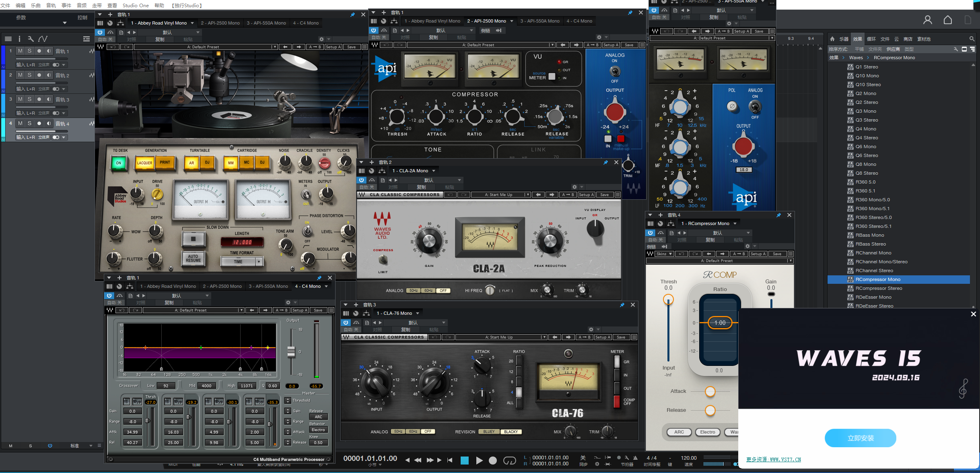
Task: Select the BLACKY revision on the CLA-76
Action: click(511, 432)
